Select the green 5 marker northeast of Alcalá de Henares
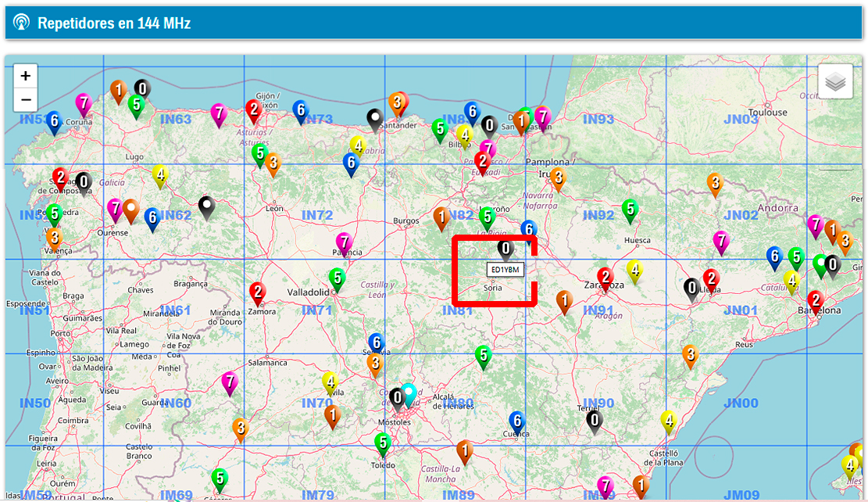The height and width of the screenshot is (502, 868). tap(484, 357)
